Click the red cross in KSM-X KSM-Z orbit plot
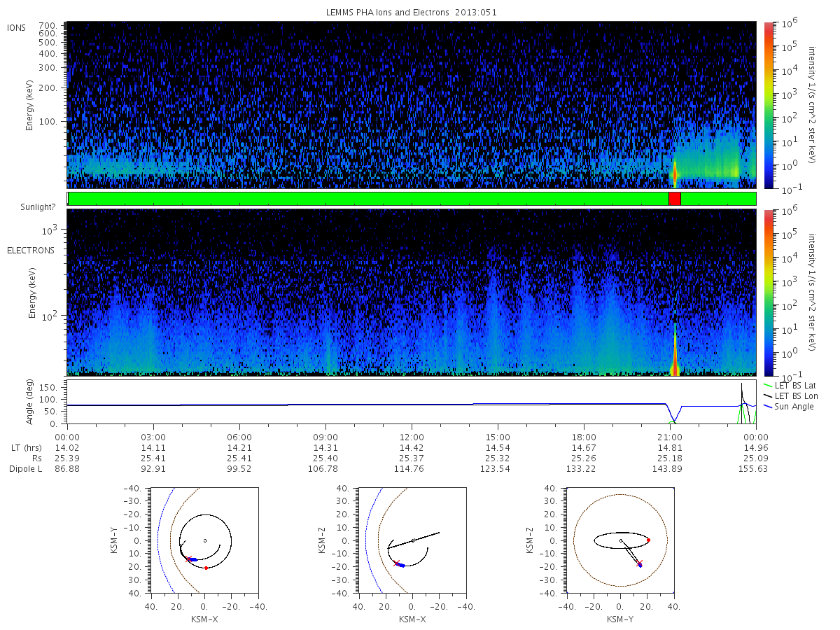This screenshot has height=630, width=840. (x=396, y=563)
